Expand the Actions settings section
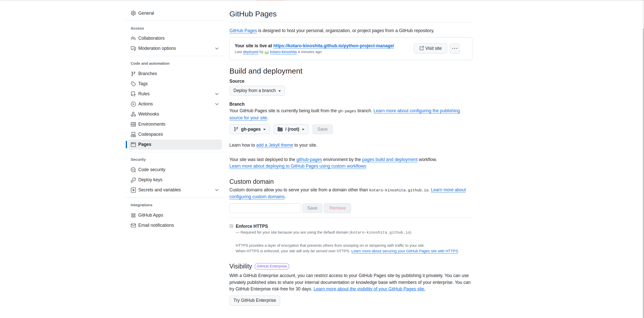The image size is (644, 318). [x=217, y=104]
